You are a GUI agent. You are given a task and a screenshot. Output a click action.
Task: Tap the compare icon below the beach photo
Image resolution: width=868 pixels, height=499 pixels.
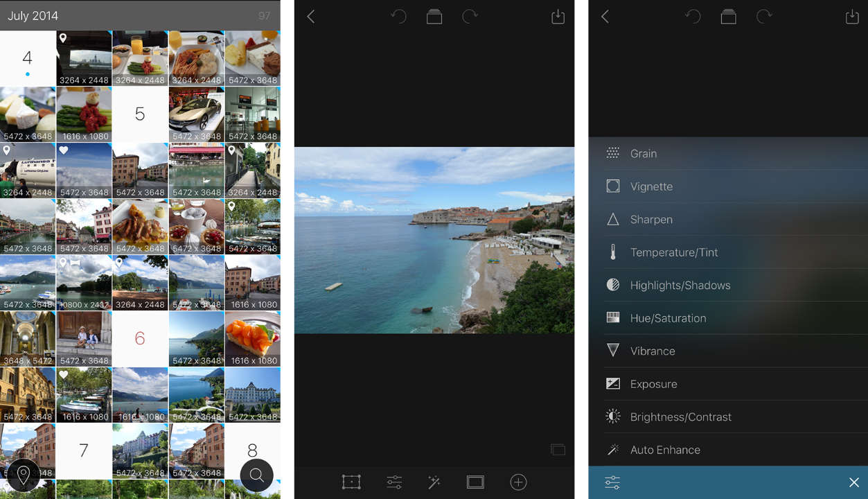pos(558,450)
